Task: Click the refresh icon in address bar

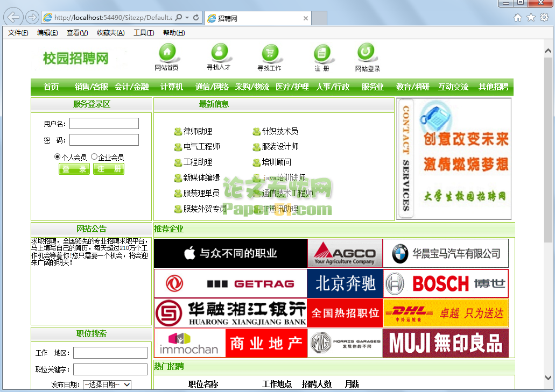Action: pyautogui.click(x=196, y=17)
